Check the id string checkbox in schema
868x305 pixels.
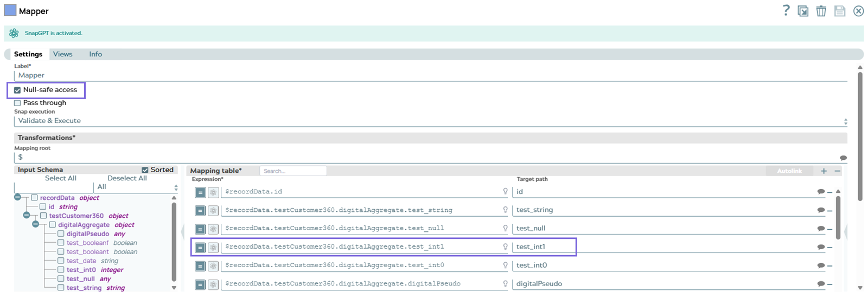(43, 207)
